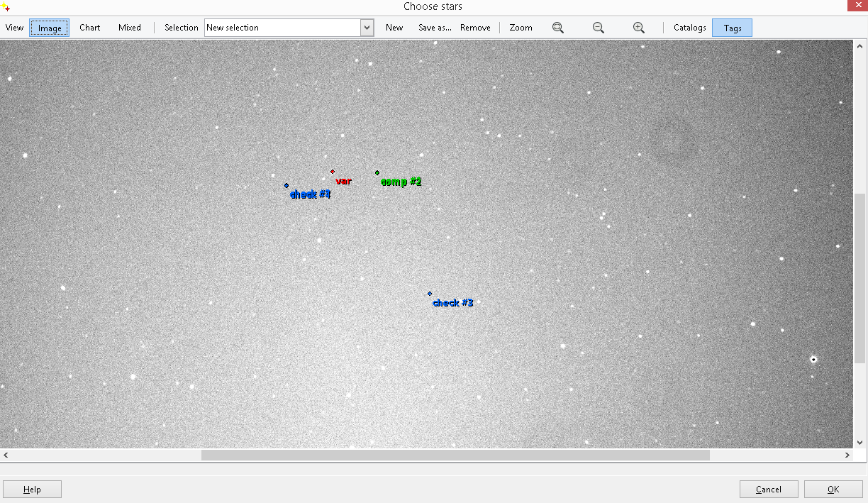Click the zoom to fit magnifier icon
Image resolution: width=868 pixels, height=503 pixels.
[558, 28]
